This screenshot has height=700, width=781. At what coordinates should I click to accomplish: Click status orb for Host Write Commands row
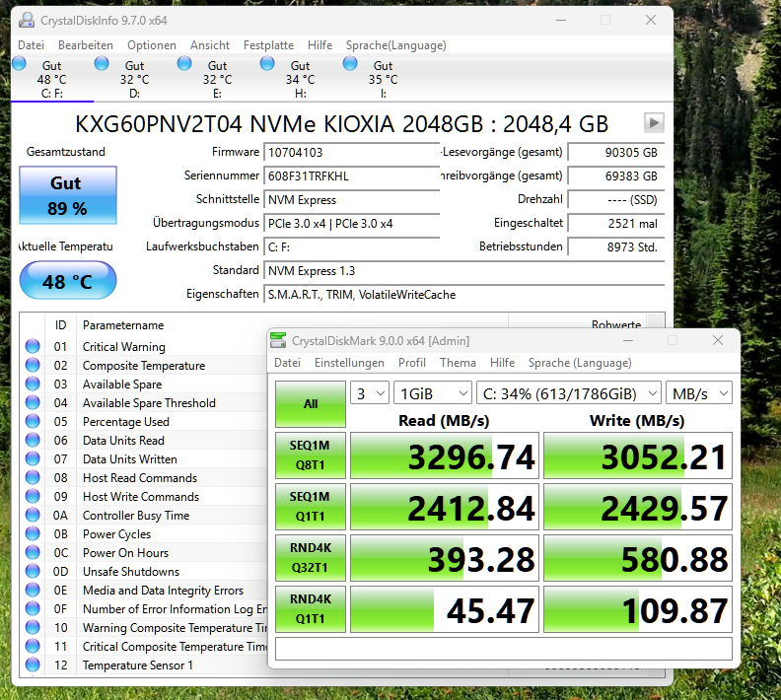[x=33, y=496]
